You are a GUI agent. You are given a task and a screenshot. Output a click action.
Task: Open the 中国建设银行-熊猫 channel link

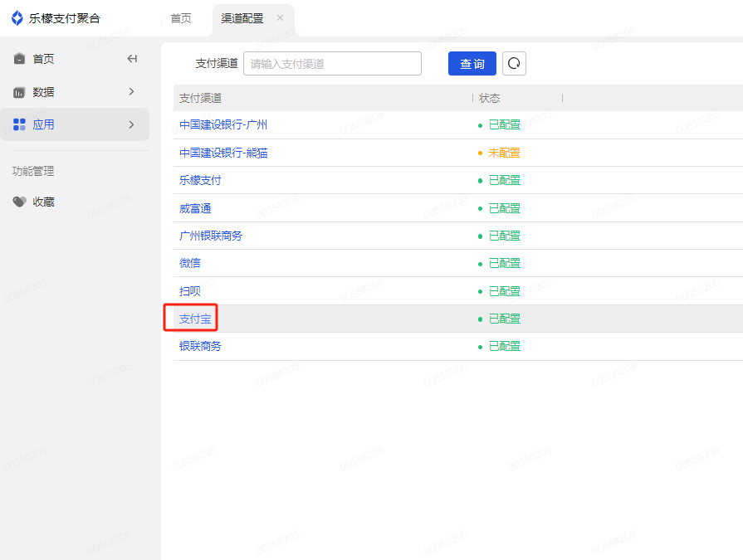click(x=223, y=153)
